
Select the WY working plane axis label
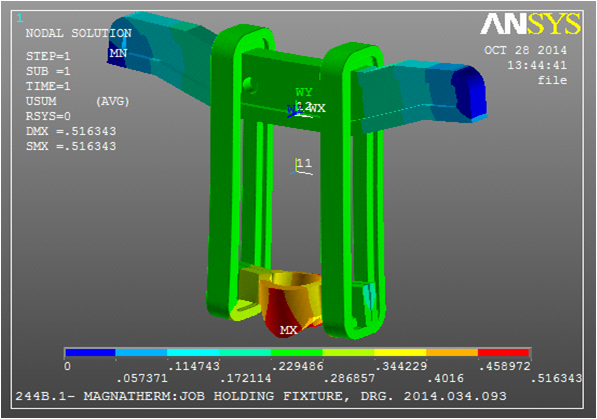coord(304,92)
